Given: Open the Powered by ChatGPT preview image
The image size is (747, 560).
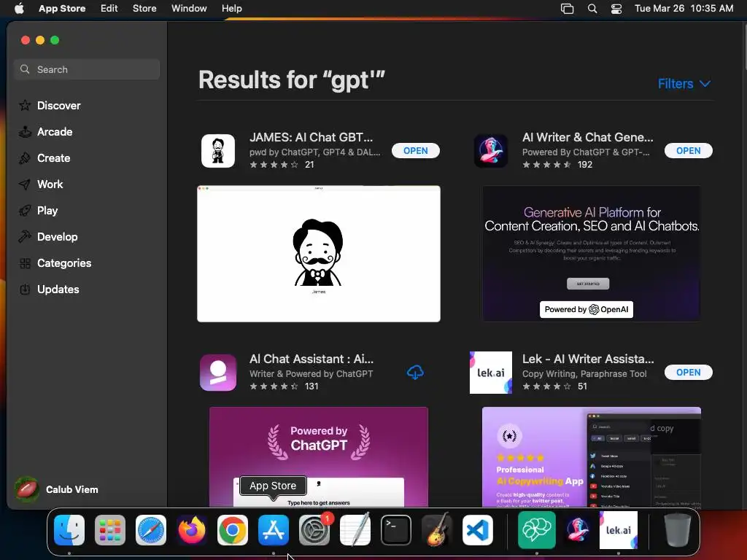Looking at the screenshot, I should (319, 456).
